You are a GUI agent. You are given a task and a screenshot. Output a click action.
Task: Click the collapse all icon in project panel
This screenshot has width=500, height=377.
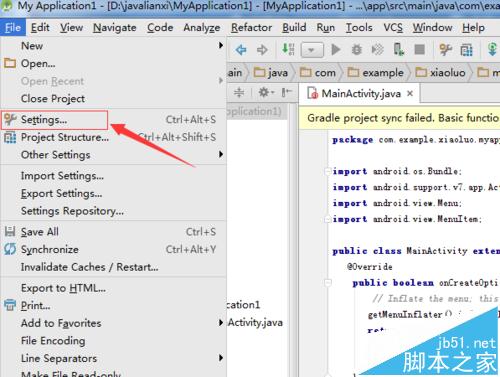point(239,92)
